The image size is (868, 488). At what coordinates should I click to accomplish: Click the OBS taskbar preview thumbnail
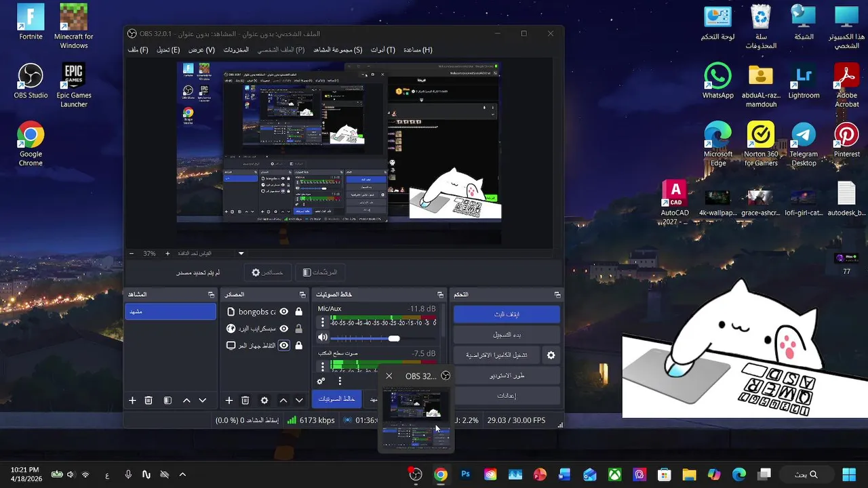point(416,417)
